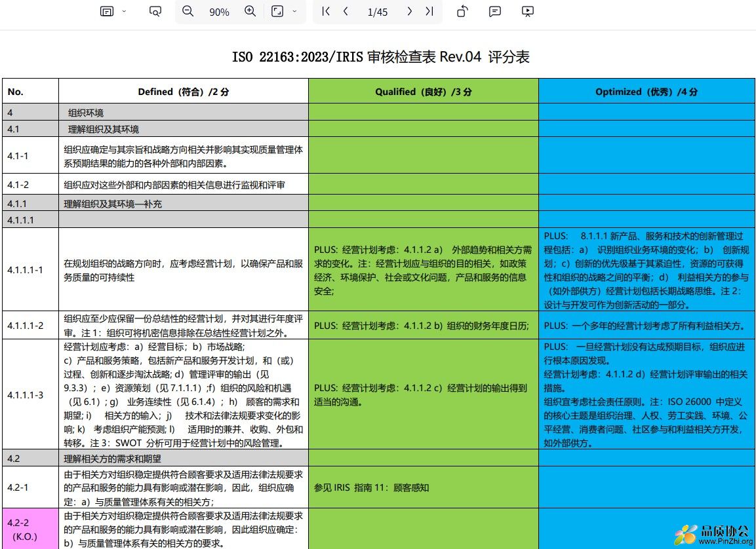
Task: Click the '4.2-1' row number cell
Action: 30,487
